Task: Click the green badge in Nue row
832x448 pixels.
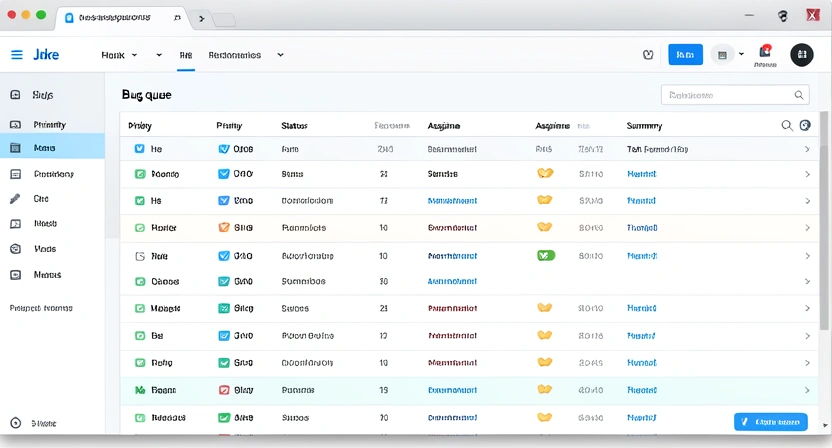Action: (x=546, y=255)
